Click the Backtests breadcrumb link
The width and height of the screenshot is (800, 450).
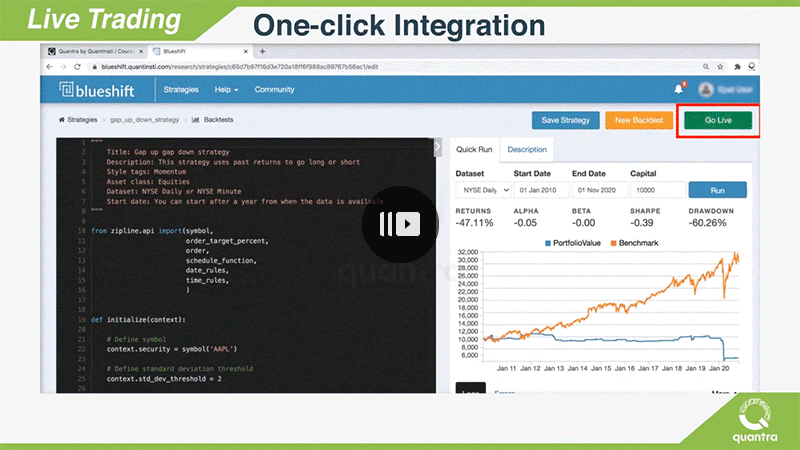[218, 120]
